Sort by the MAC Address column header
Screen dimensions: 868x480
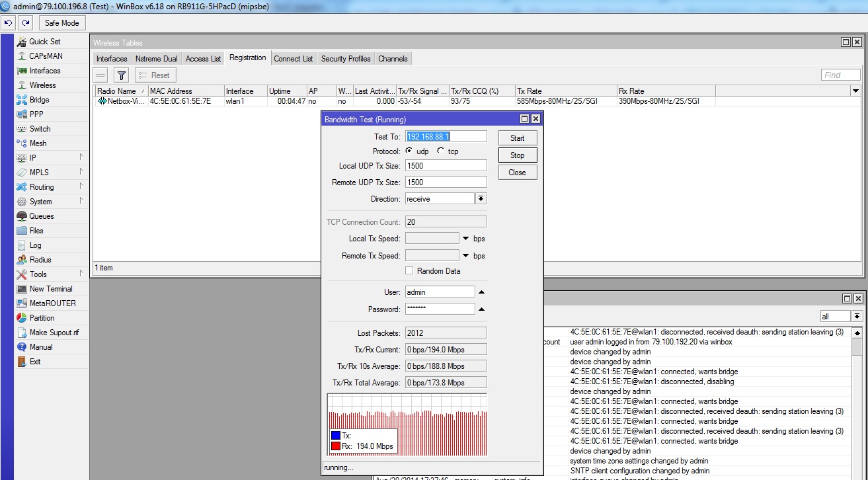pyautogui.click(x=186, y=91)
